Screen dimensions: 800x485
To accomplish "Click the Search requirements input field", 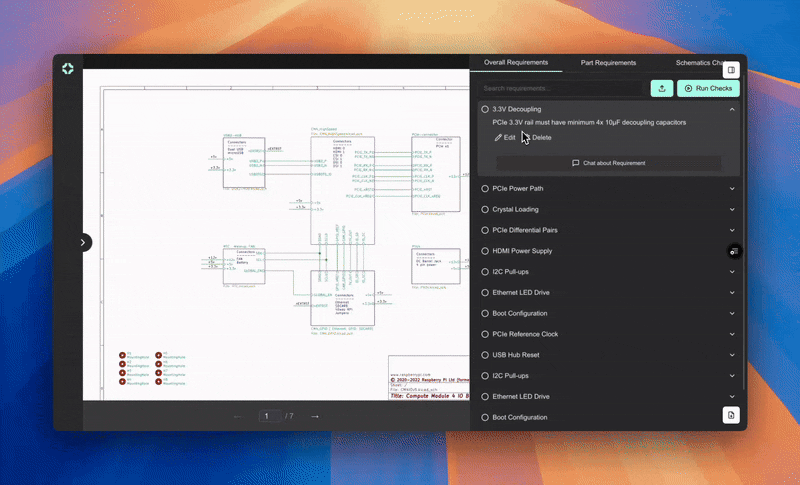I will coord(560,88).
